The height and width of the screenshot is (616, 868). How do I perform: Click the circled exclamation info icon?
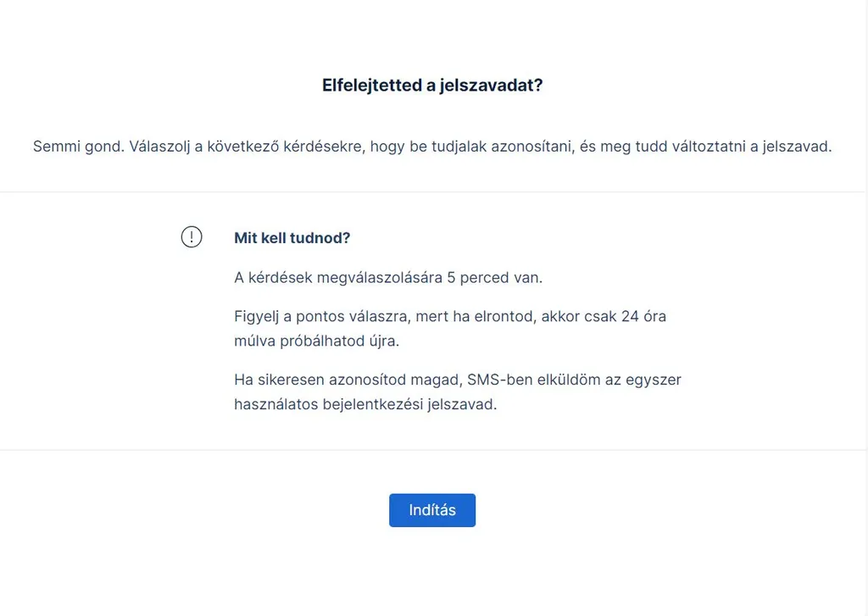pos(192,237)
